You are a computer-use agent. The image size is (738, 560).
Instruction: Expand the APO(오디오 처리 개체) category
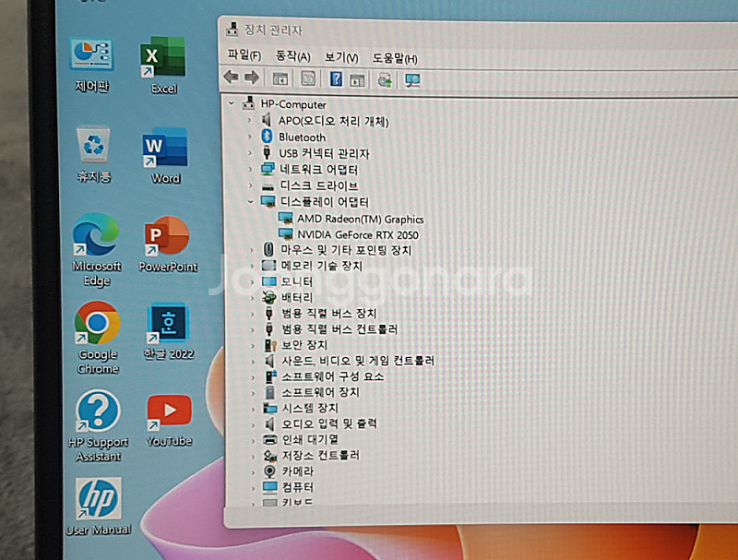[249, 121]
